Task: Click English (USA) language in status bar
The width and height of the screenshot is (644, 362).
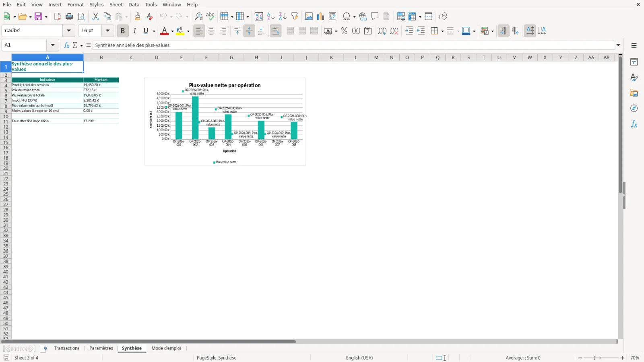Action: click(x=359, y=358)
